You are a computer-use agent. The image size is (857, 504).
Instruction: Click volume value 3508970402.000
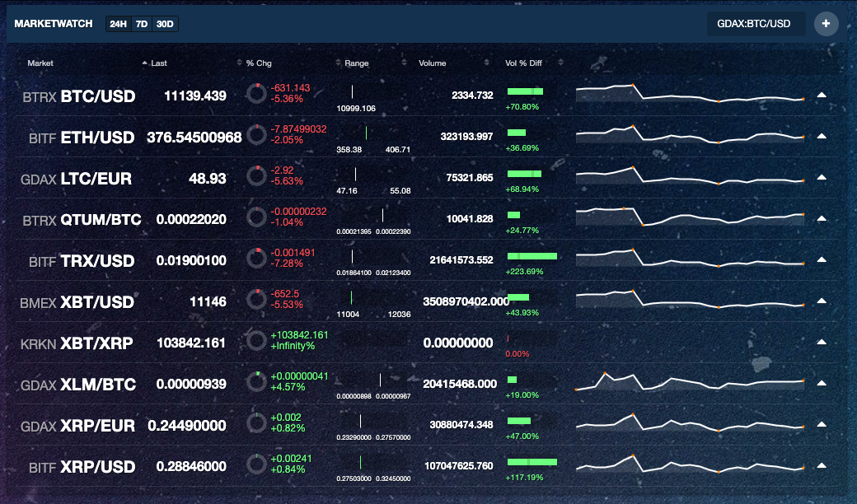[466, 301]
